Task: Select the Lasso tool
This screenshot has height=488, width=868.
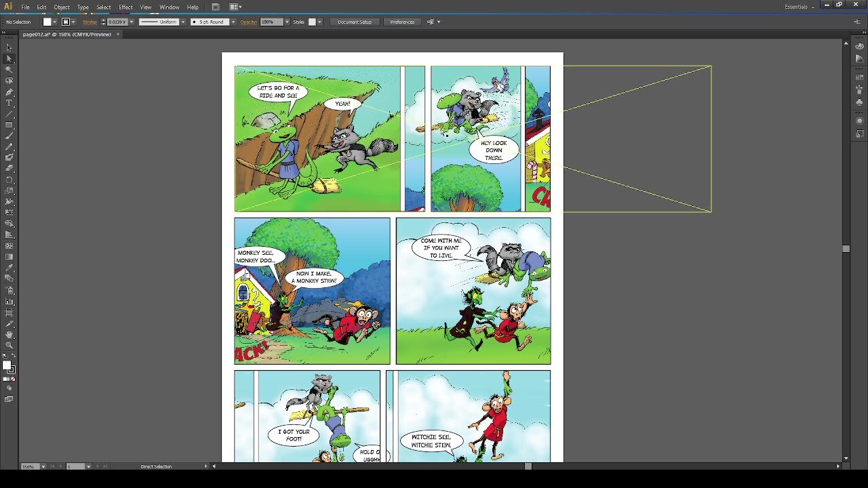Action: point(9,81)
